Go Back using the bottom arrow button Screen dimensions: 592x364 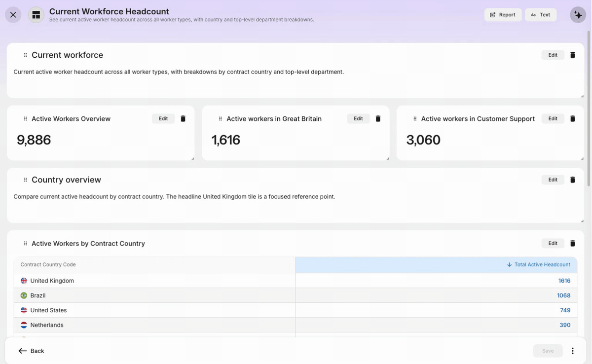pos(31,351)
